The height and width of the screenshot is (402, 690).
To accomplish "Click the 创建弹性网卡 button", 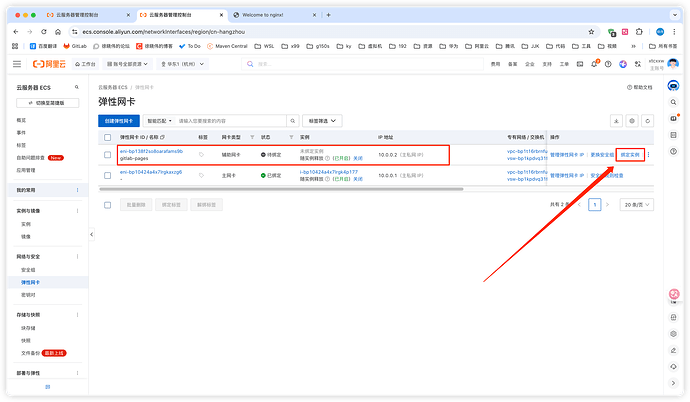I will click(118, 120).
